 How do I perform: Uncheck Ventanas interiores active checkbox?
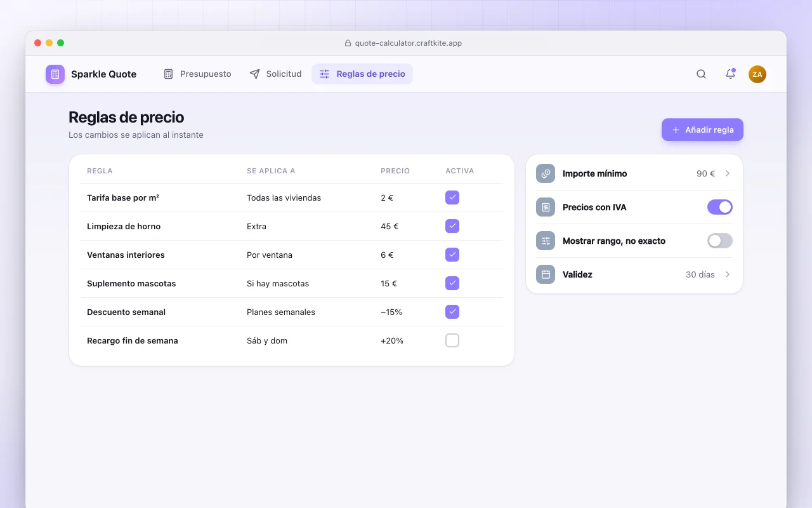tap(452, 255)
